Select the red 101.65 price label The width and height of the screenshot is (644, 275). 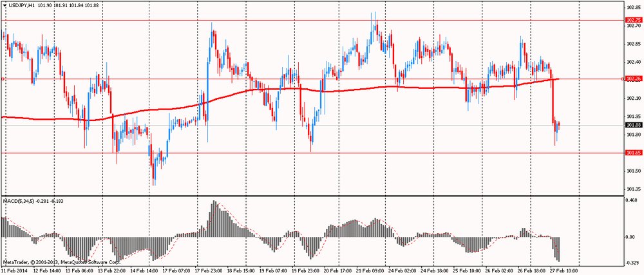coord(633,153)
